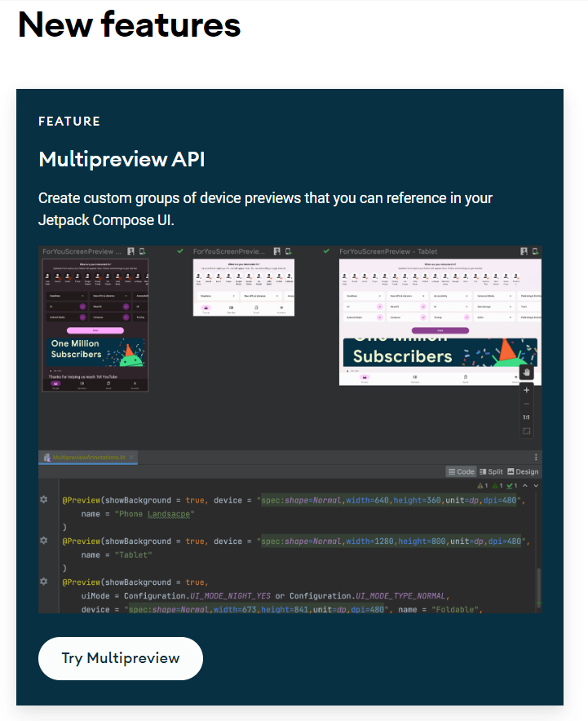The height and width of the screenshot is (721, 588).
Task: Click the Multipreview API heading
Action: [122, 160]
